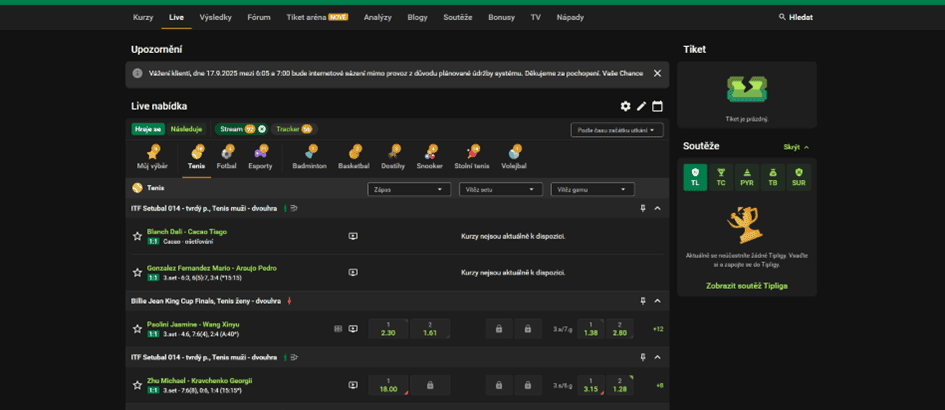The height and width of the screenshot is (410, 945).
Task: Pin ITF Setubal league above Blanch Dali
Action: (643, 208)
